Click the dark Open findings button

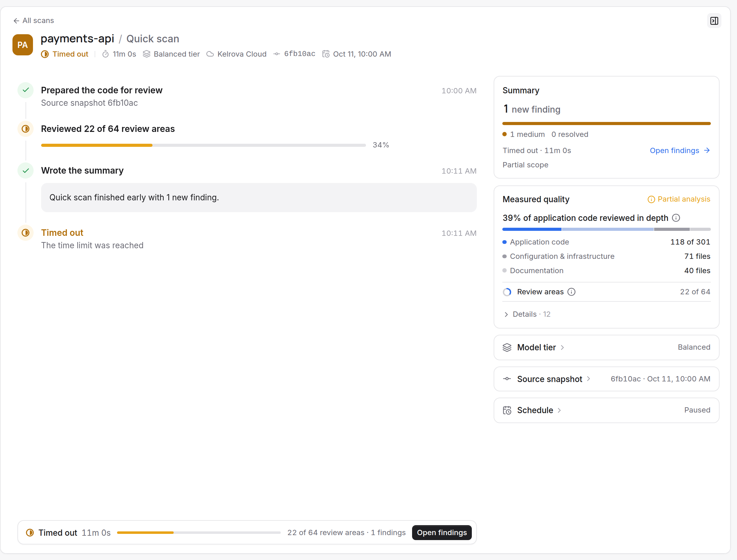[442, 533]
